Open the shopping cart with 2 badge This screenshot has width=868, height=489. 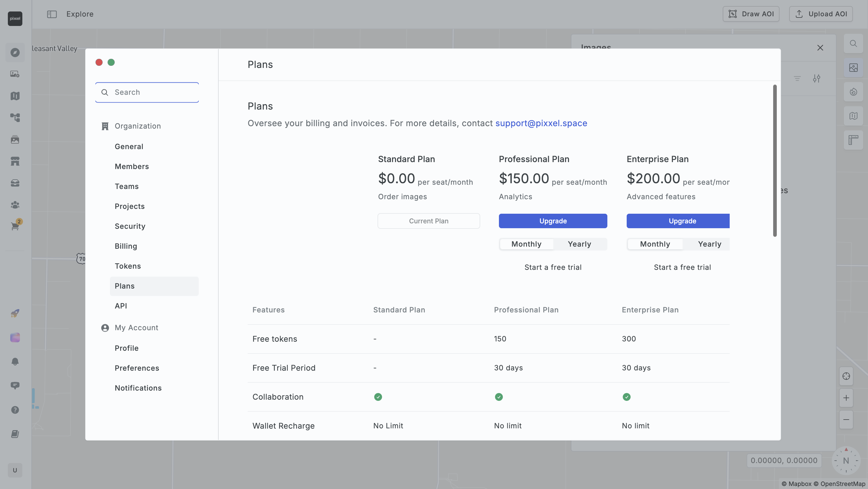click(15, 225)
